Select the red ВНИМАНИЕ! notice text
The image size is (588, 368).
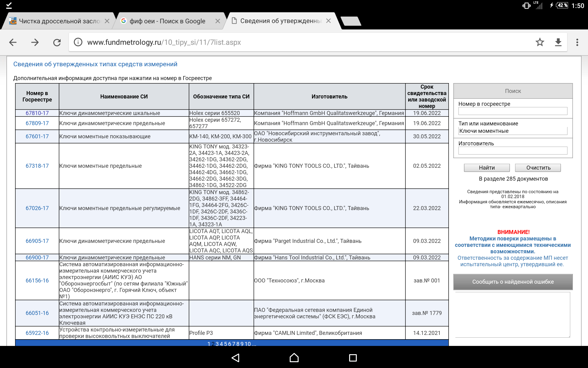[513, 232]
